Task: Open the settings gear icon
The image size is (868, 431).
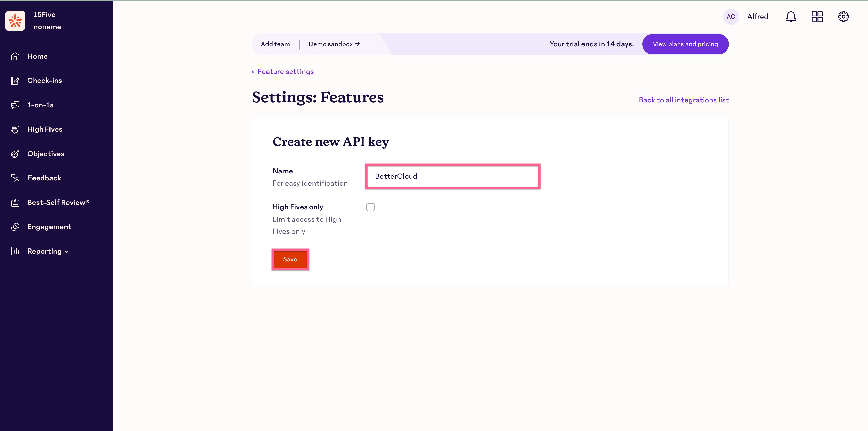Action: point(844,16)
